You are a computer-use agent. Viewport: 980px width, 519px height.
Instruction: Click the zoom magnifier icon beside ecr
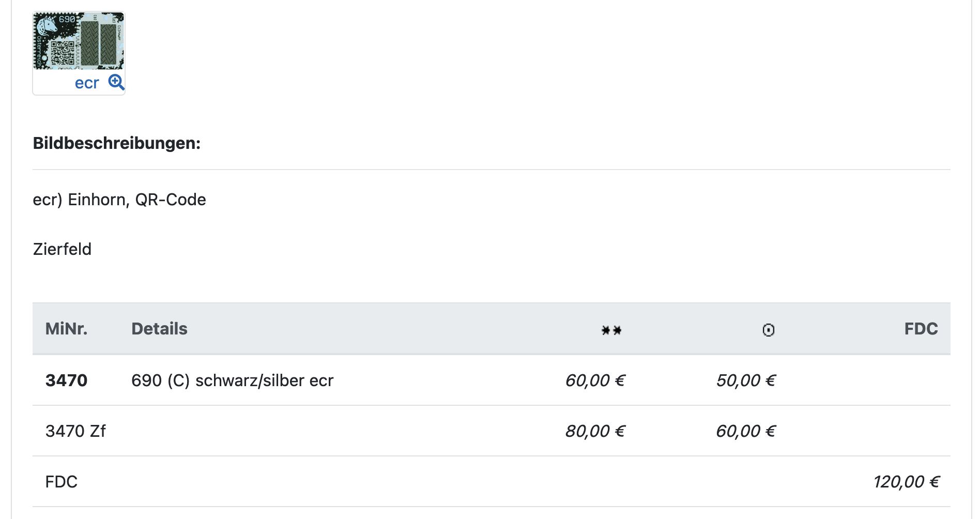point(116,82)
